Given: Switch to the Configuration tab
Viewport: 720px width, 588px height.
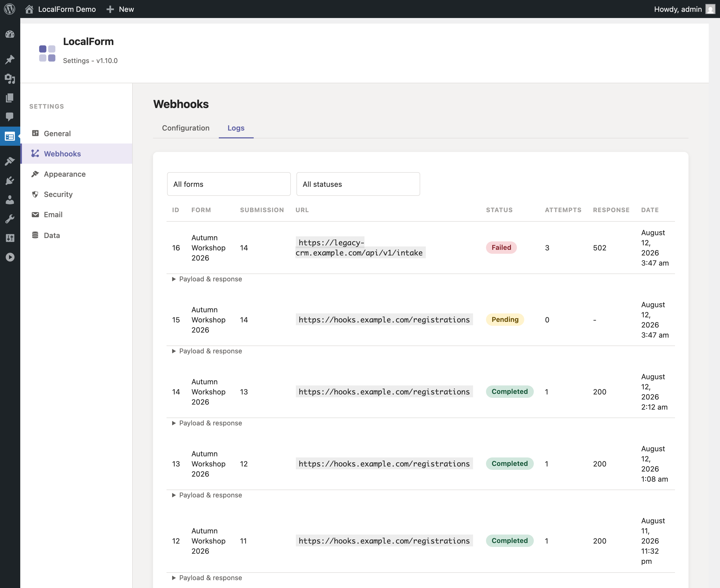Looking at the screenshot, I should click(186, 128).
